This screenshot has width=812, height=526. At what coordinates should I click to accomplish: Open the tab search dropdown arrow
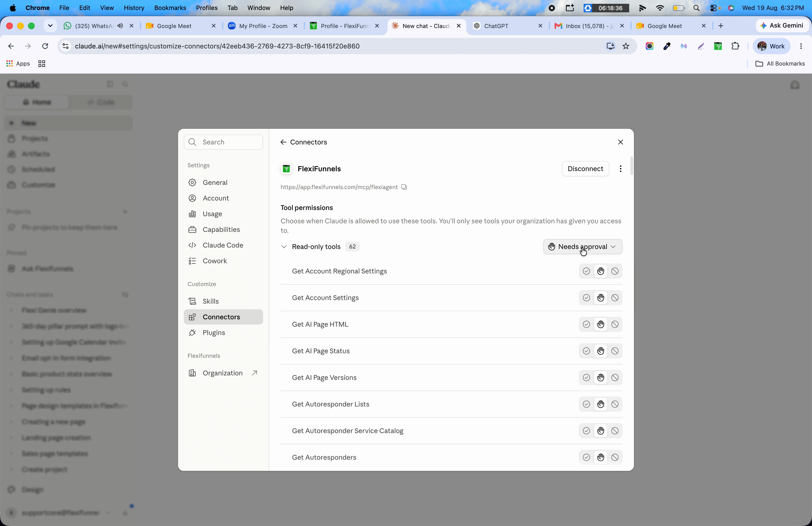[50, 26]
